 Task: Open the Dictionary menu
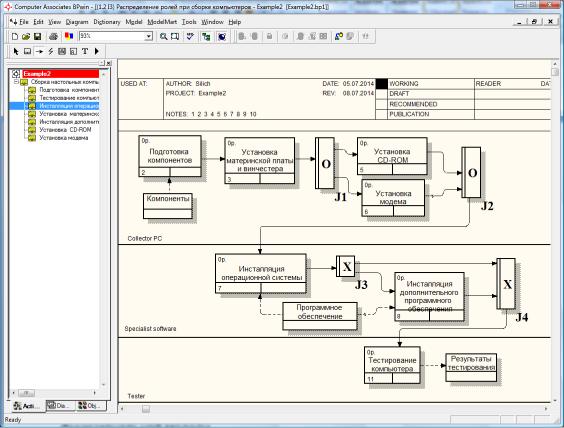pos(107,22)
